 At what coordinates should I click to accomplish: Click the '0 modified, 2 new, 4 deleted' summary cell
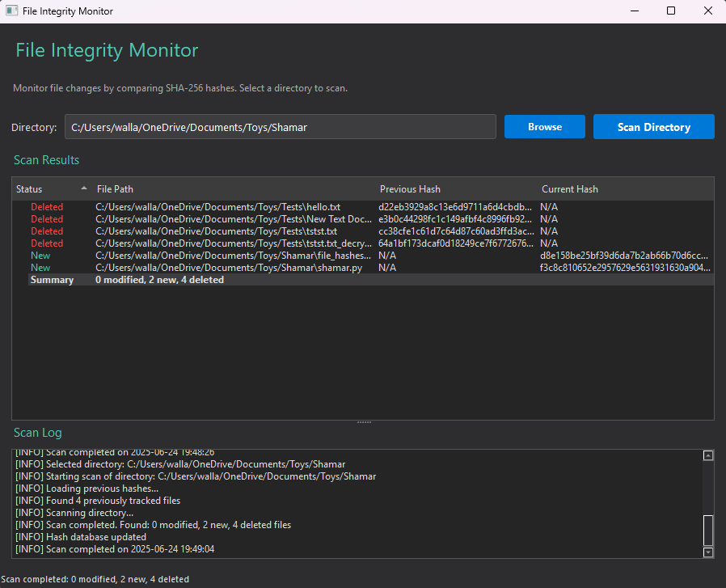(x=159, y=279)
